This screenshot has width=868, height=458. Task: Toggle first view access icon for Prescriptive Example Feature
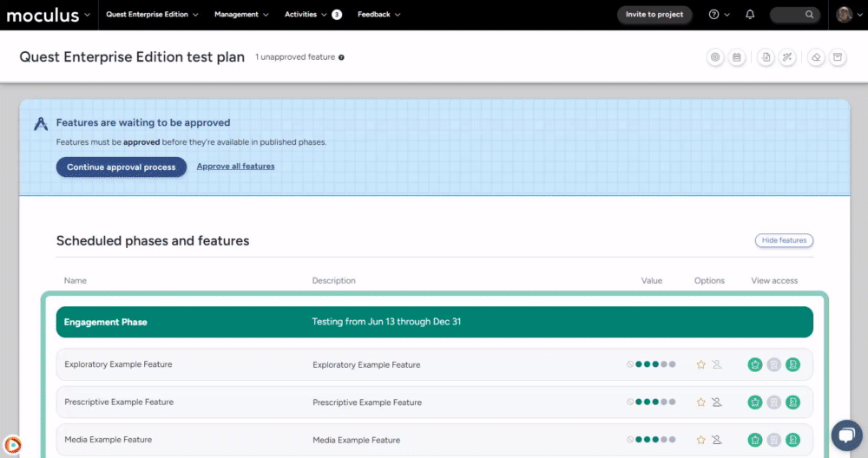point(755,402)
